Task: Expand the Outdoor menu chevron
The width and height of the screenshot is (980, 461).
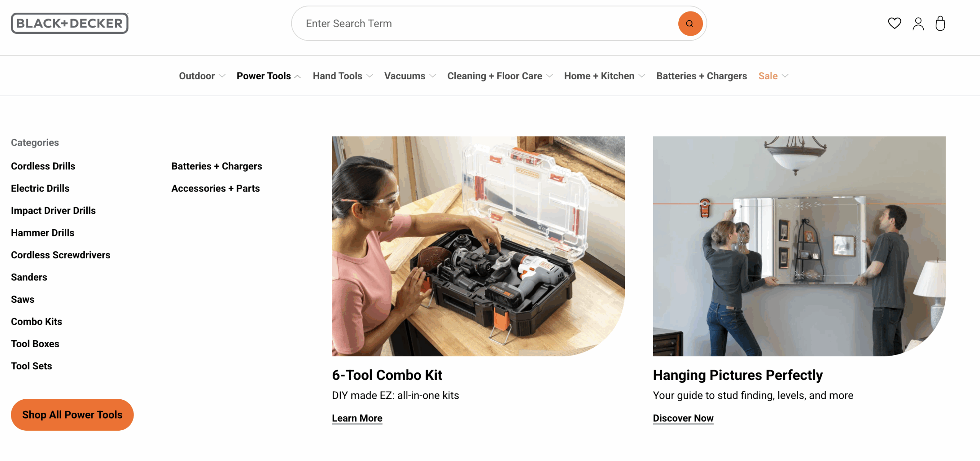Action: coord(222,76)
